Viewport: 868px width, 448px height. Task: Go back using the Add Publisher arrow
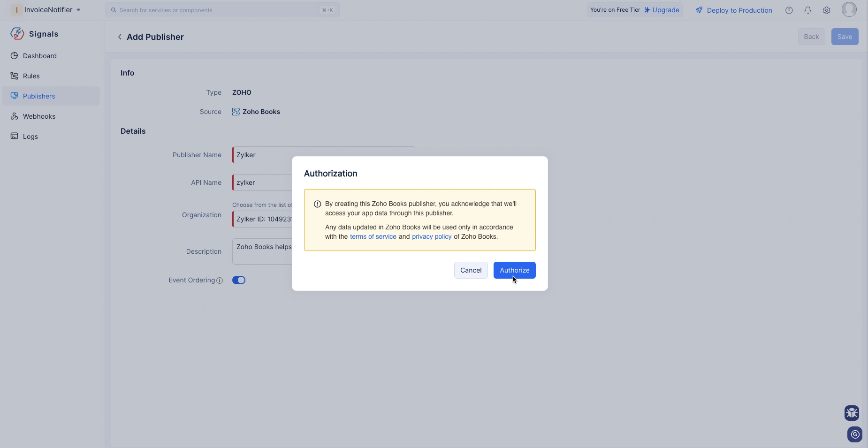point(120,37)
